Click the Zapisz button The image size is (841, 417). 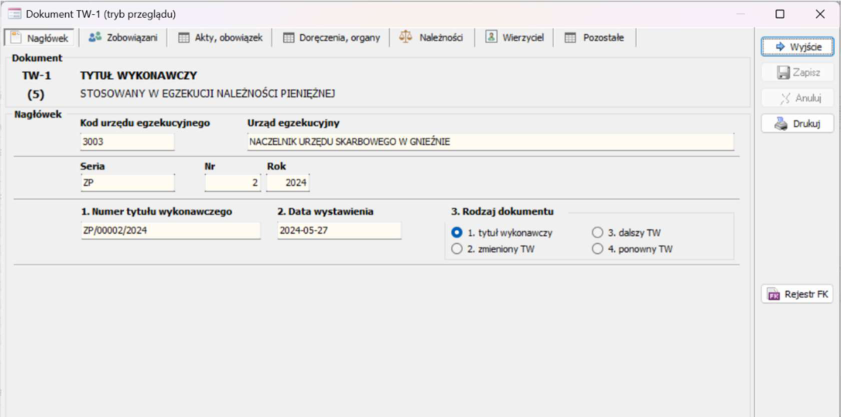pyautogui.click(x=798, y=72)
